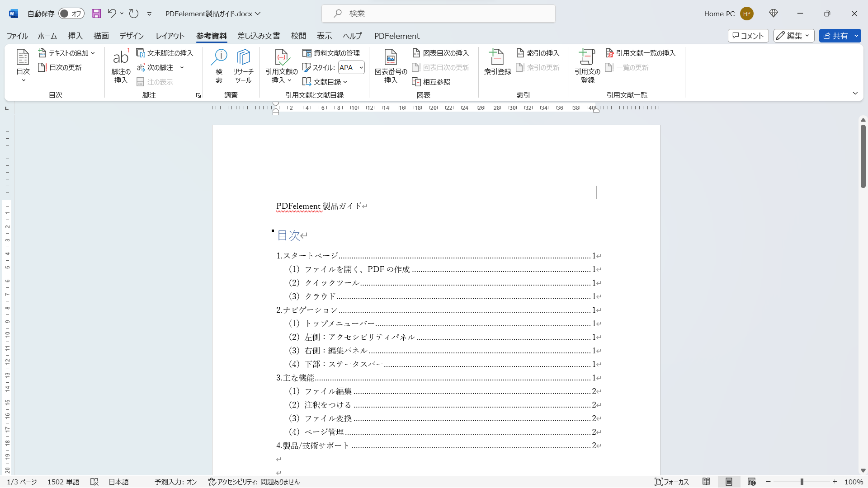Image resolution: width=868 pixels, height=488 pixels.
Task: Open the 脚注 dialog launcher
Action: tap(198, 95)
